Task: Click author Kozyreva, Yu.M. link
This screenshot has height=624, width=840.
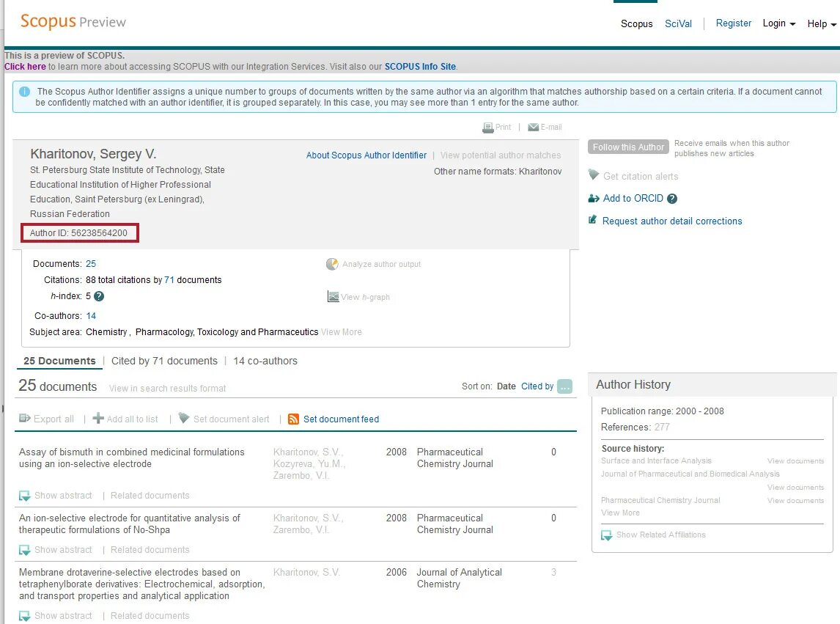Action: pos(309,463)
